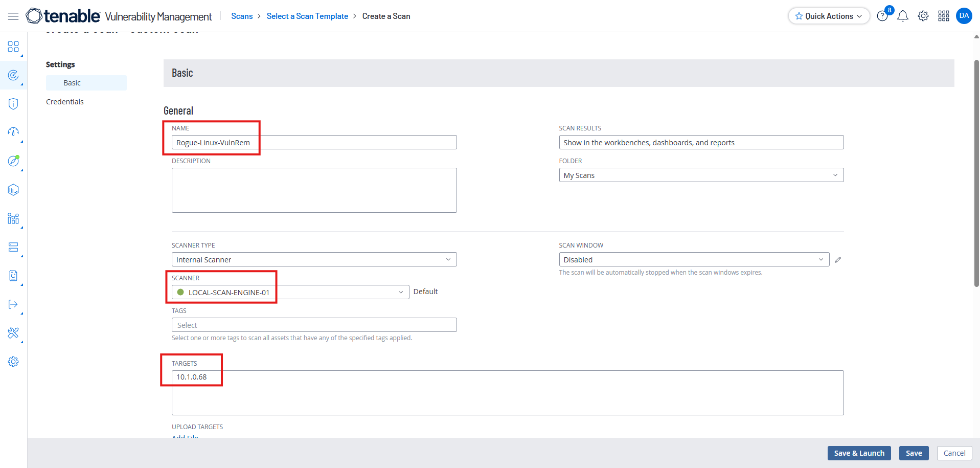980x468 pixels.
Task: Select the Credentials settings section
Action: click(65, 102)
